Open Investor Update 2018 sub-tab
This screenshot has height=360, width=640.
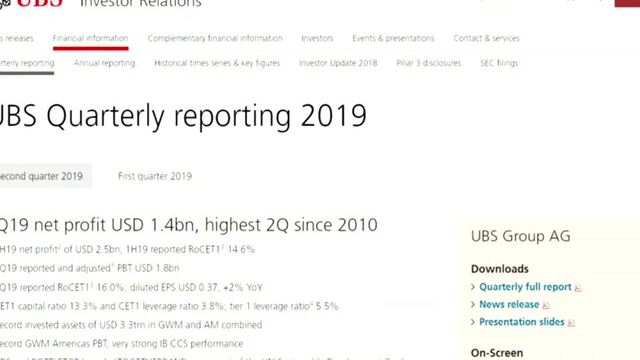pyautogui.click(x=338, y=63)
